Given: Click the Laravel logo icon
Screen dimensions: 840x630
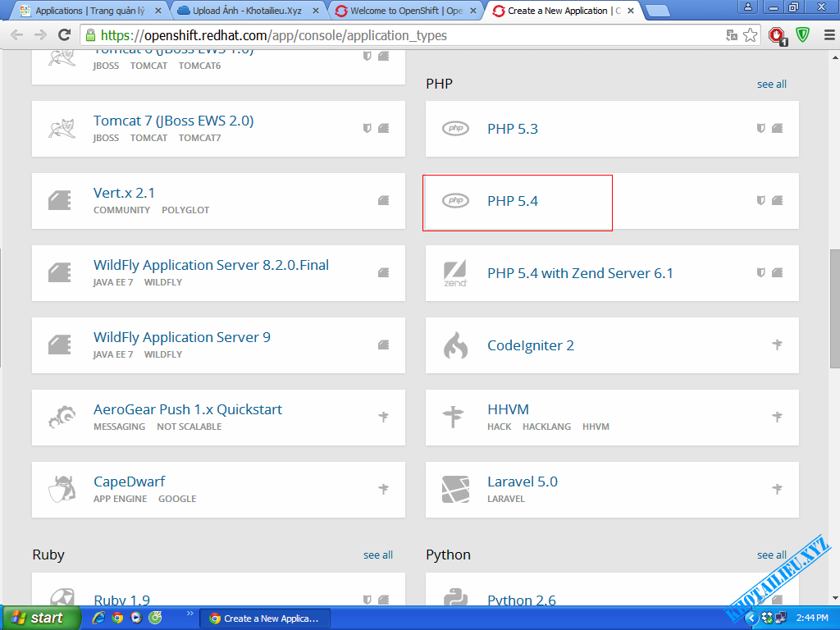Looking at the screenshot, I should coord(455,489).
